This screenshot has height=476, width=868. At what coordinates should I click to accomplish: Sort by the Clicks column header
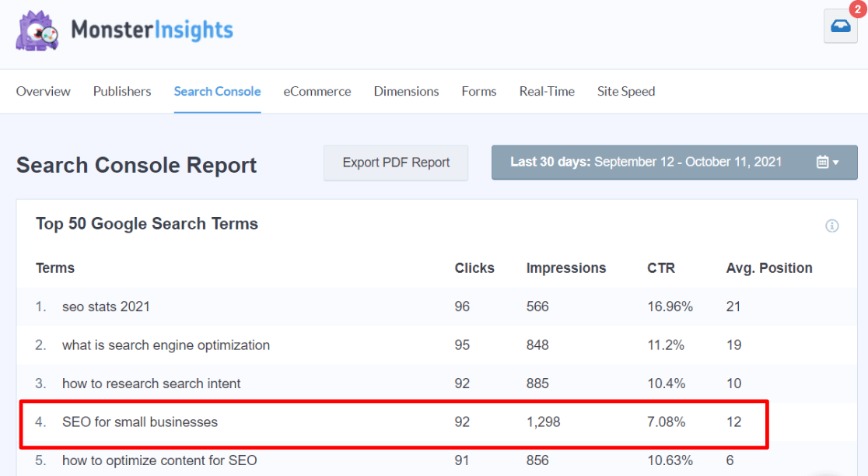click(x=474, y=268)
